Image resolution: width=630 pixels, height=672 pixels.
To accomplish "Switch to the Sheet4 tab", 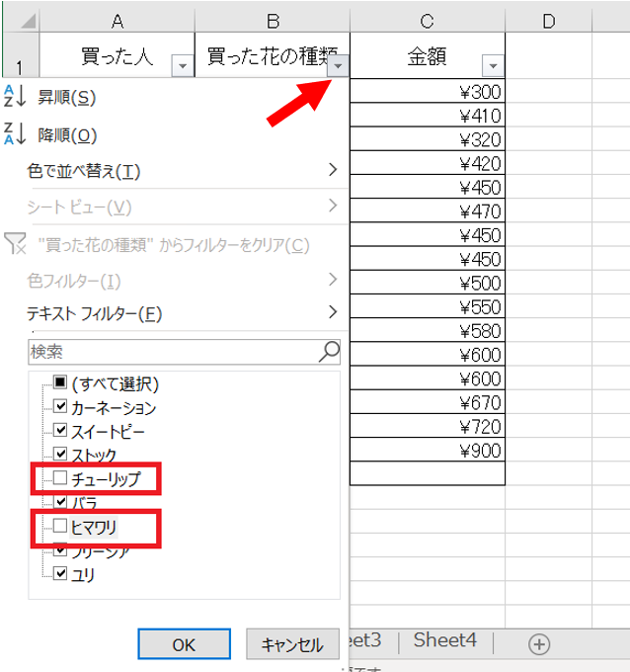I will click(444, 640).
